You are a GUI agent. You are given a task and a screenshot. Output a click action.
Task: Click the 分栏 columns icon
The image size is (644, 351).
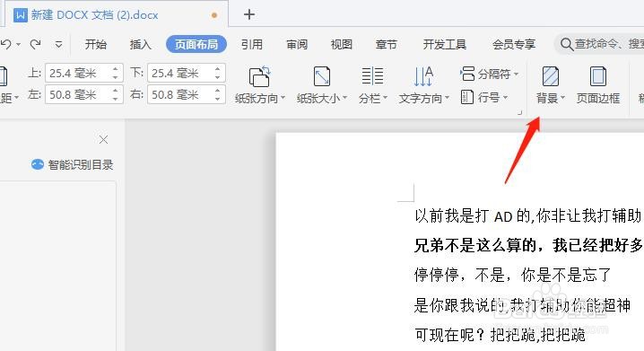pyautogui.click(x=372, y=76)
